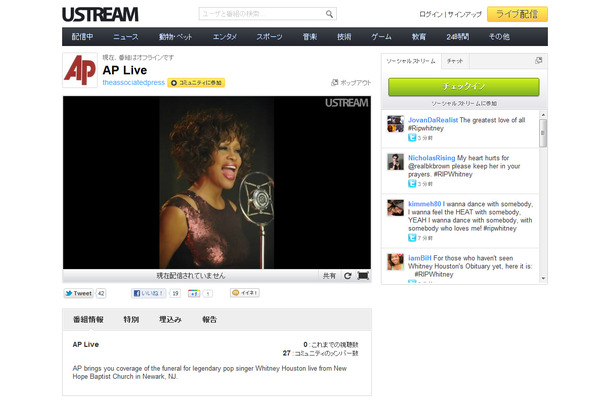Click Twitter icon under NicholasRising's post
Viewport: 610px width, 400px height.
coord(412,183)
